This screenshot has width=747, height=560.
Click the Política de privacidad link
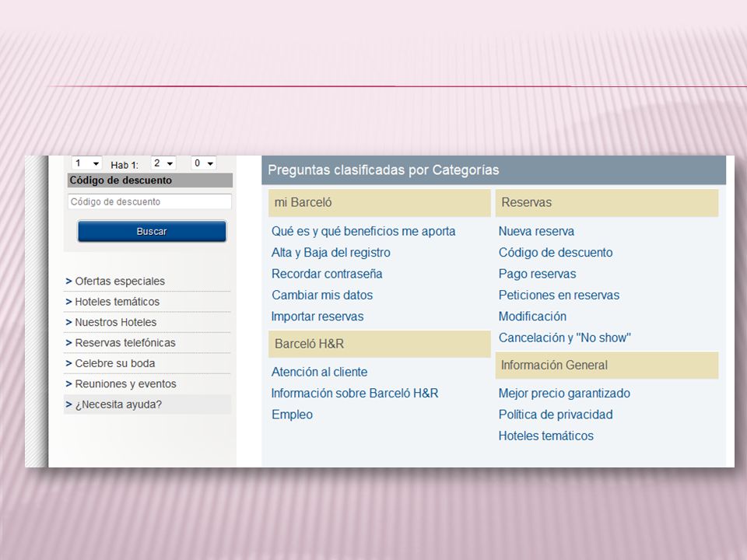[556, 415]
